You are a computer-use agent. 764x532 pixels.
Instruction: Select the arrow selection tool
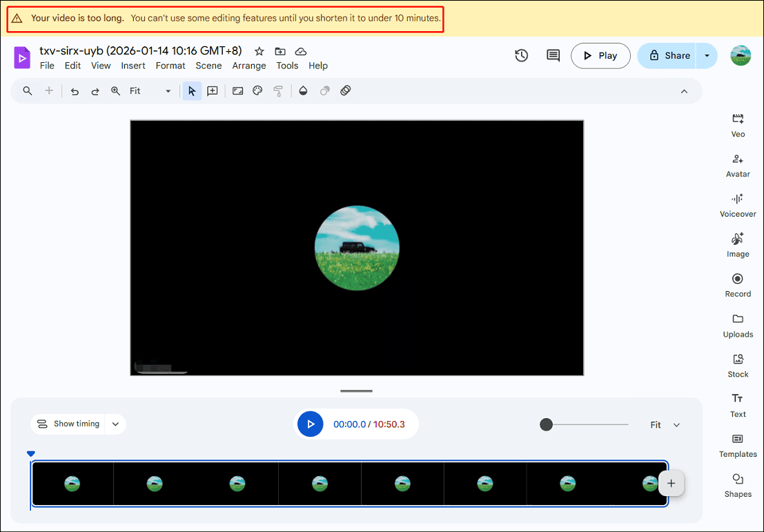192,90
